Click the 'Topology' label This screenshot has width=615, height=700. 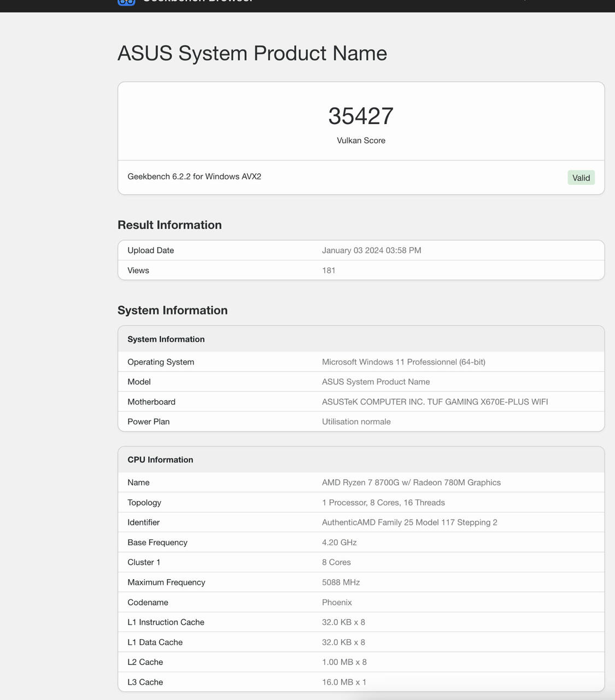coord(144,503)
